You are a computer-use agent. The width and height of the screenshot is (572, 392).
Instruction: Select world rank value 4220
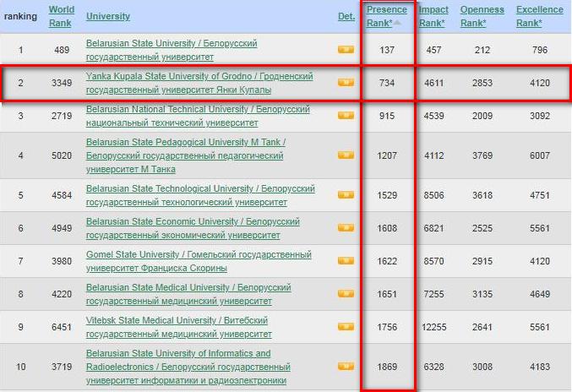click(x=62, y=294)
